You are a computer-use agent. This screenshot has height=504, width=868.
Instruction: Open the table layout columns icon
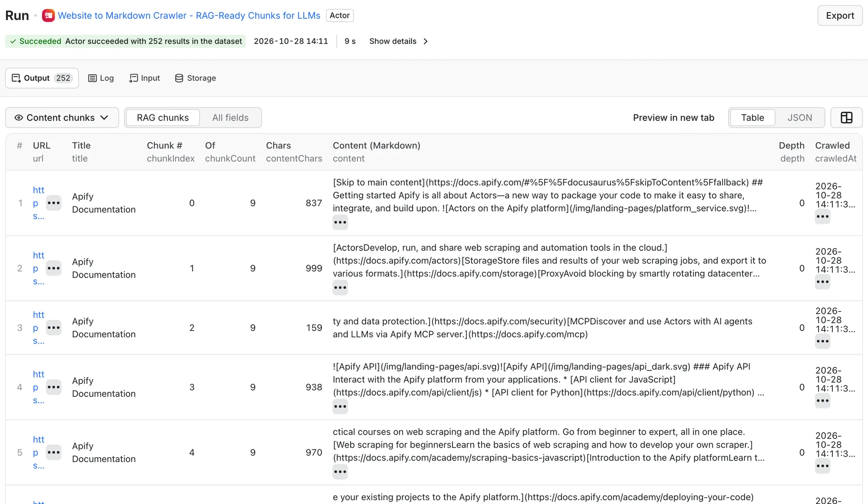click(x=846, y=118)
